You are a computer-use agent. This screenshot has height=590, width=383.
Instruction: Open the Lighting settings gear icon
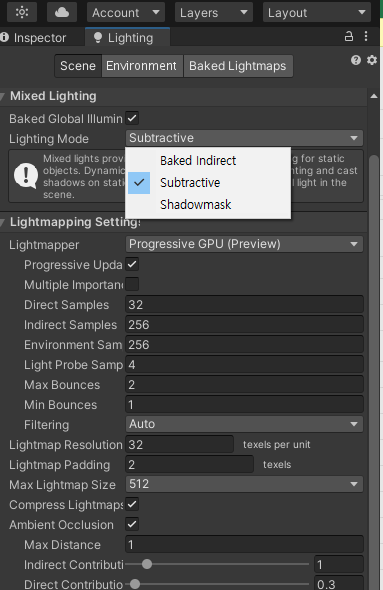point(372,60)
